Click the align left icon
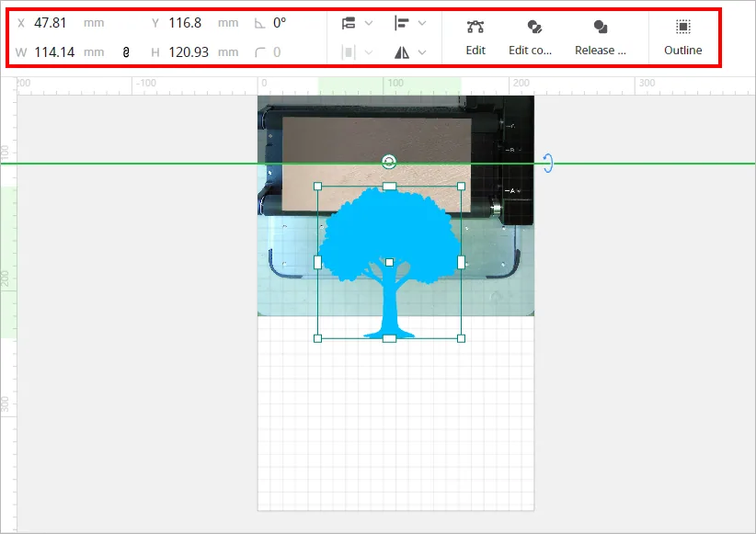756x534 pixels. (x=402, y=23)
